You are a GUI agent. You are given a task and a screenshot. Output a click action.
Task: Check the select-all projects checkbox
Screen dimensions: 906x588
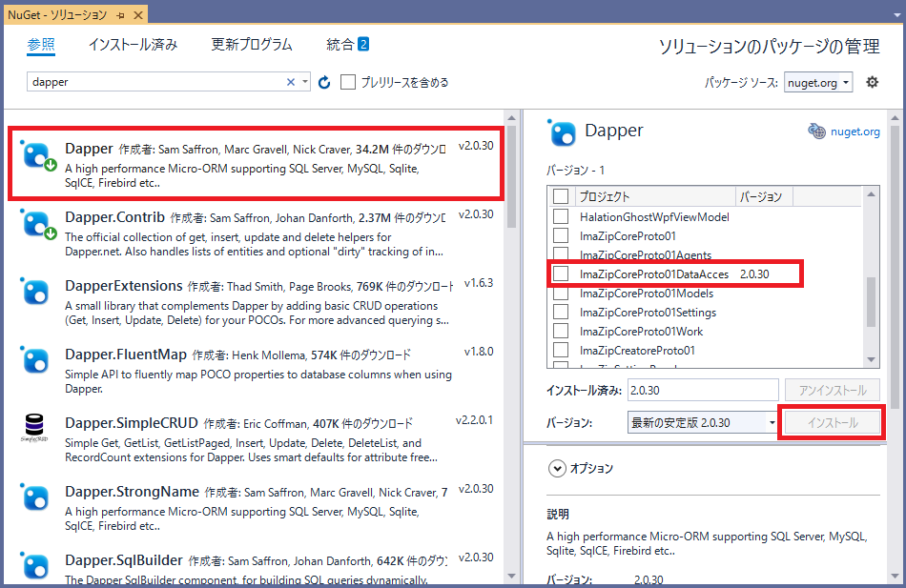tap(561, 196)
